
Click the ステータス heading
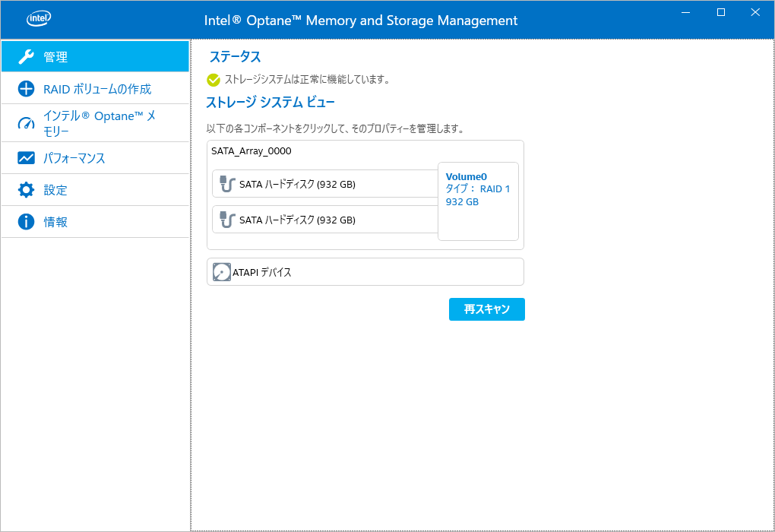(235, 57)
